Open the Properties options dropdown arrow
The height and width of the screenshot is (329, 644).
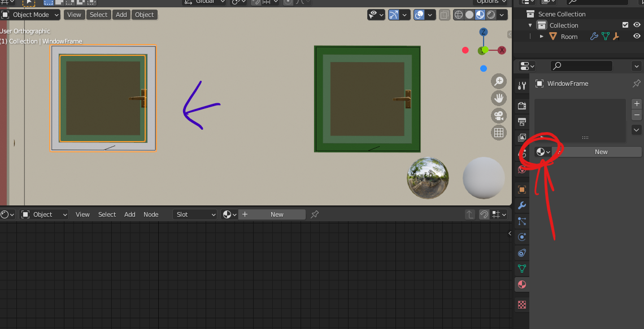click(637, 66)
